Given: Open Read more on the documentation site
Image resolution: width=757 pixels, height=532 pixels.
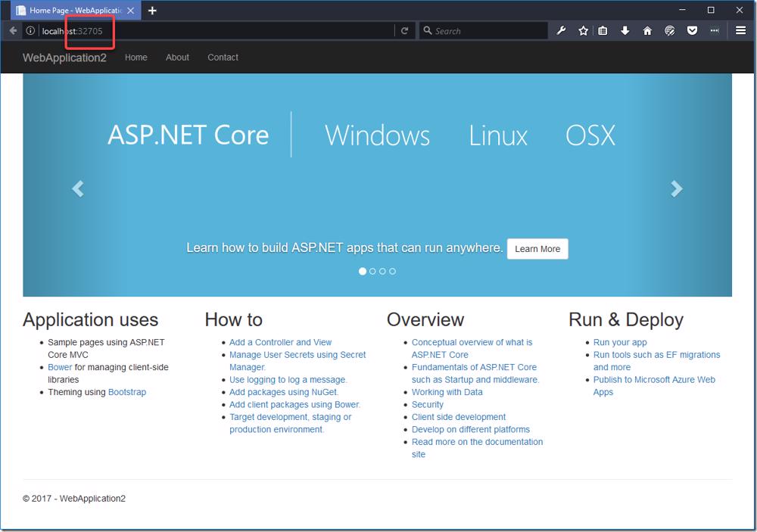Looking at the screenshot, I should (477, 447).
